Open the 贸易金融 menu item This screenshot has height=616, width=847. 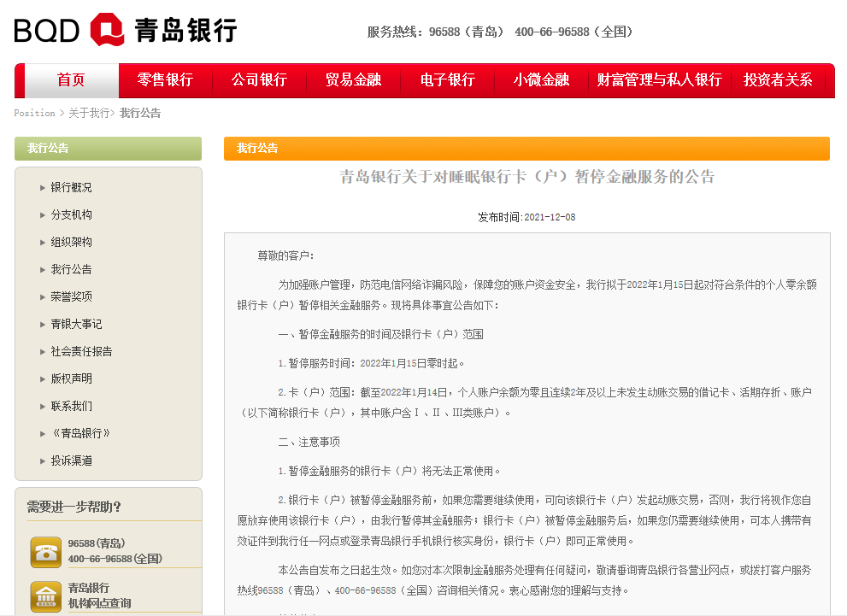point(353,80)
